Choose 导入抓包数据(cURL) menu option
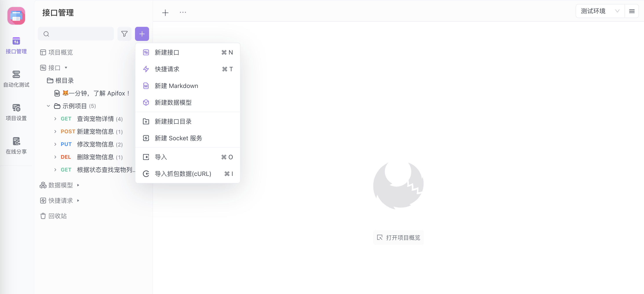Viewport: 644px width, 294px height. coord(183,173)
